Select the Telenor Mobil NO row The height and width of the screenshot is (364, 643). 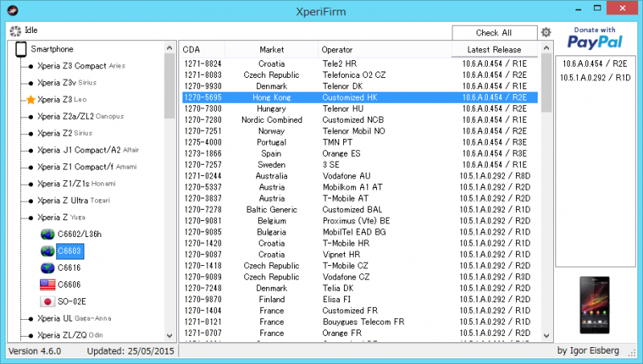[x=359, y=131]
